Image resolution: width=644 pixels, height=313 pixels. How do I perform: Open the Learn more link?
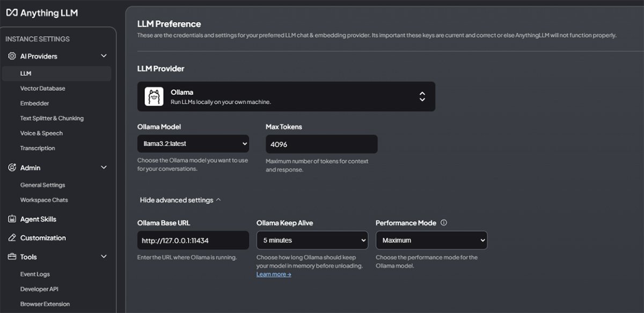(274, 274)
